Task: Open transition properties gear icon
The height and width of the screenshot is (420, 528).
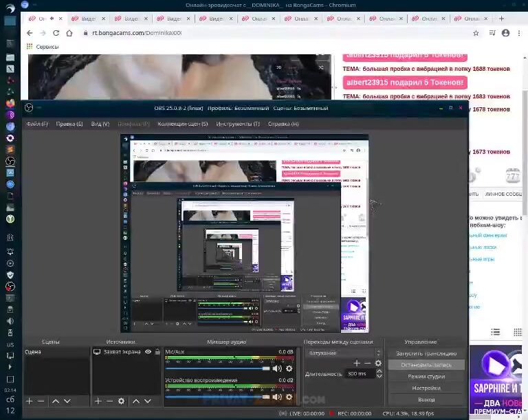Action: pyautogui.click(x=377, y=363)
